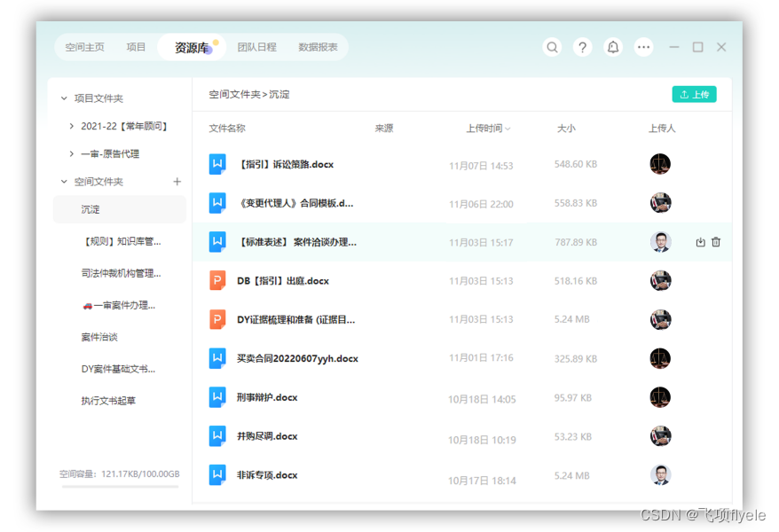The image size is (779, 532).
Task: Click Word icon of 刑事辩护.docx
Action: click(x=217, y=397)
